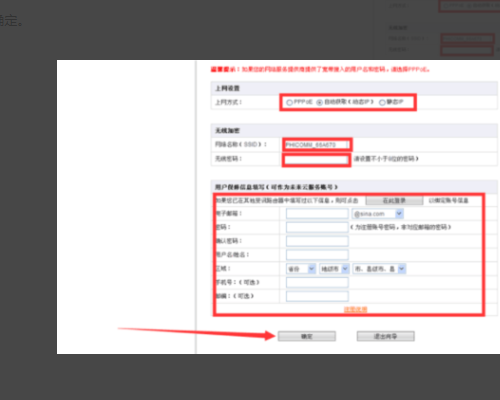
Task: Select the static IP radio button
Action: click(382, 102)
